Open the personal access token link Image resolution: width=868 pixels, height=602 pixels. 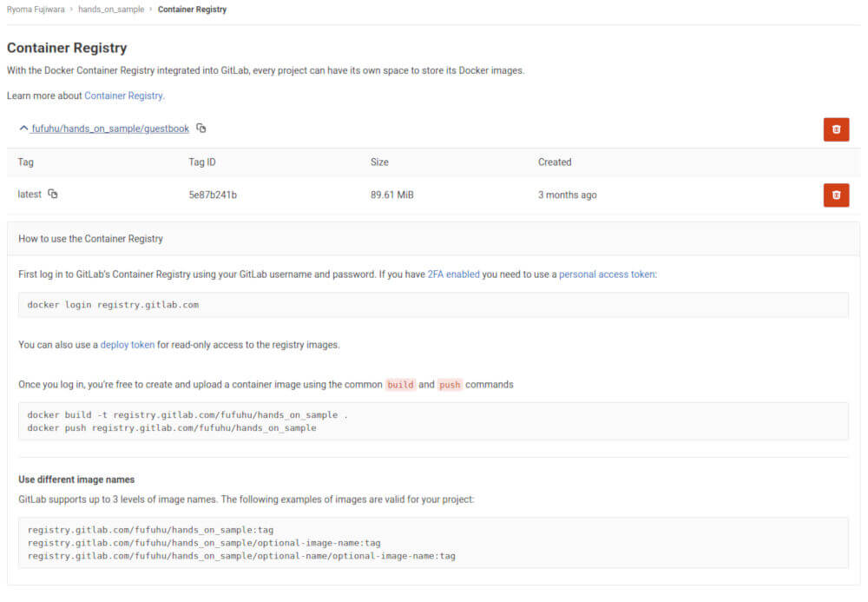click(x=607, y=275)
